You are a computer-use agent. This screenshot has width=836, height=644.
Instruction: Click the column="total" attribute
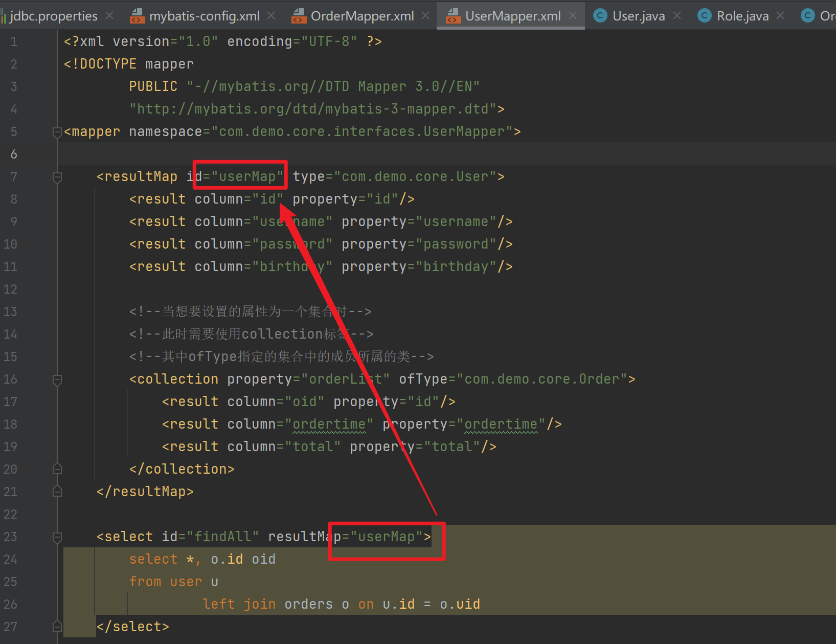284,447
